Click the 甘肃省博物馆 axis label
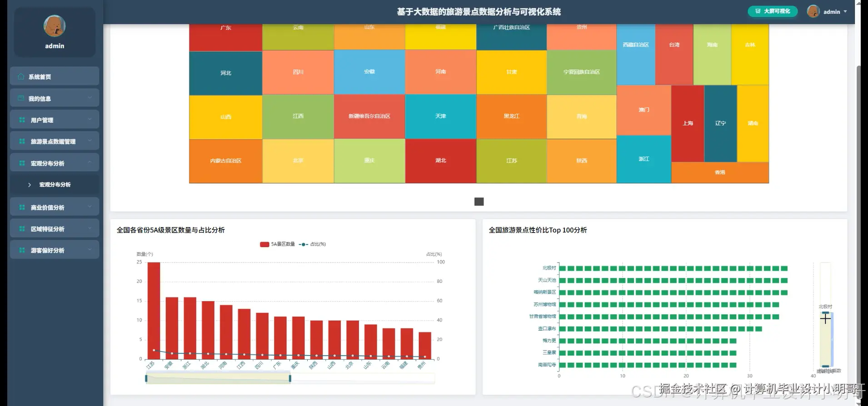The width and height of the screenshot is (868, 406). (542, 317)
